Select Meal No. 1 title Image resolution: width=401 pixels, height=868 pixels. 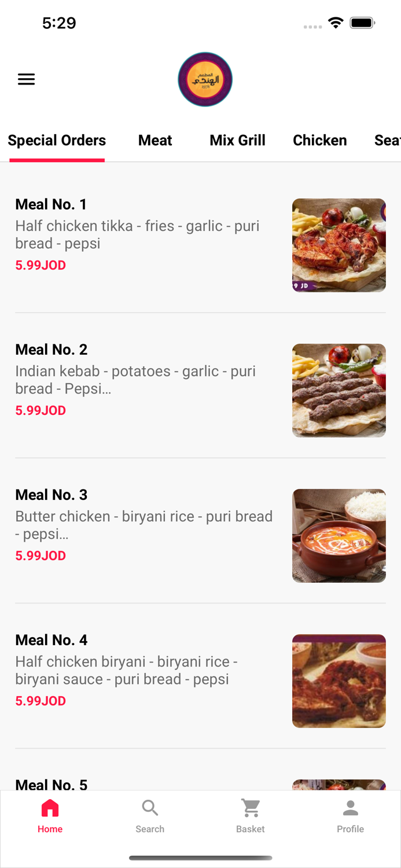coord(51,204)
